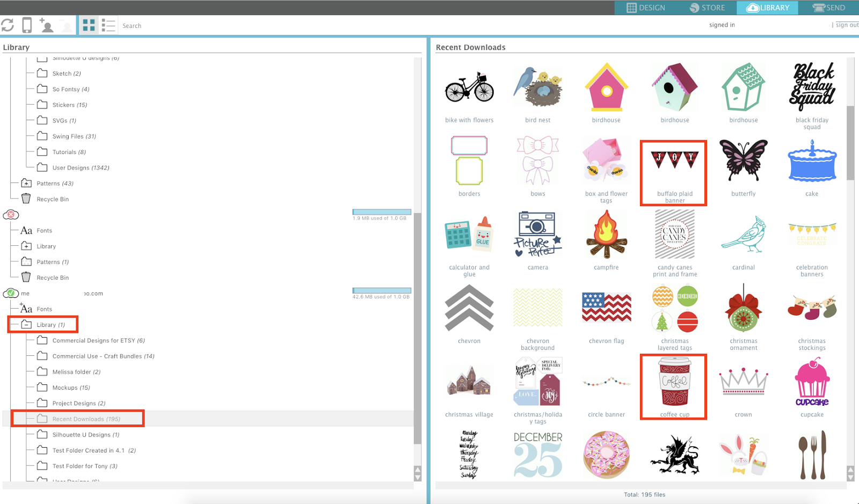Click the library tree scrollbar
This screenshot has height=504, width=859.
tap(418, 328)
